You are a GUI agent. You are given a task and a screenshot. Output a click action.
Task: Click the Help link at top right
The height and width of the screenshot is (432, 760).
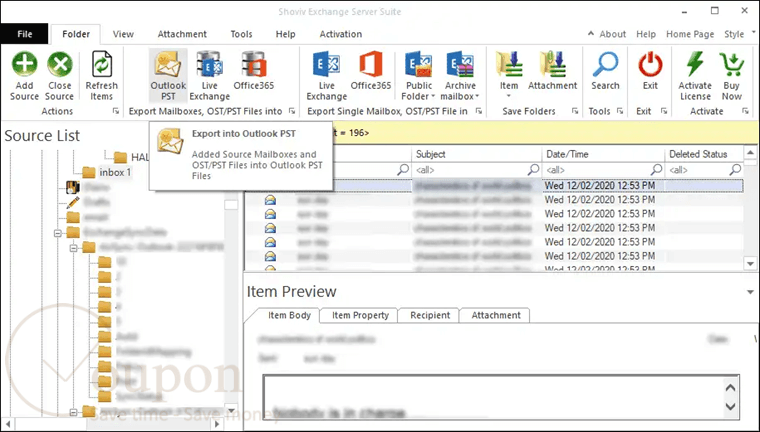tap(646, 34)
